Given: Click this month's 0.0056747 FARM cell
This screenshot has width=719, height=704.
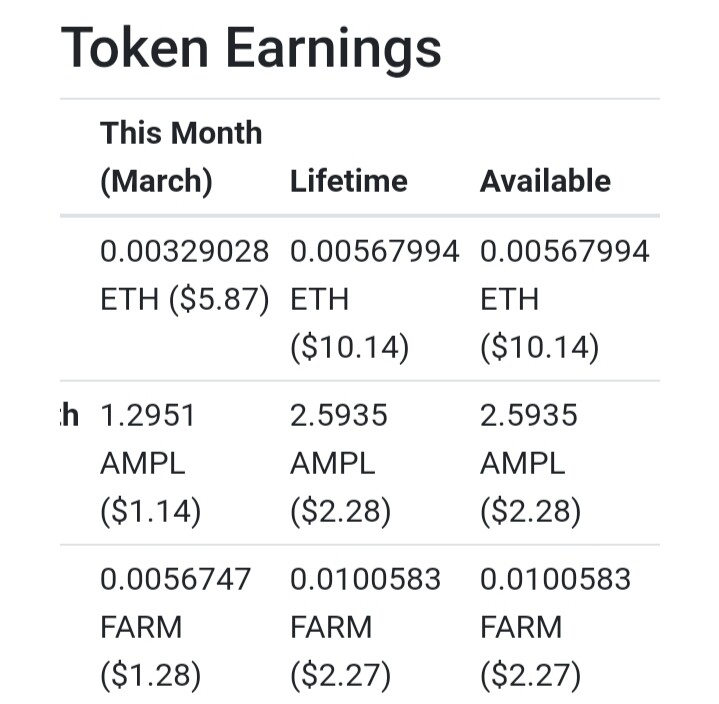Looking at the screenshot, I should 176,628.
